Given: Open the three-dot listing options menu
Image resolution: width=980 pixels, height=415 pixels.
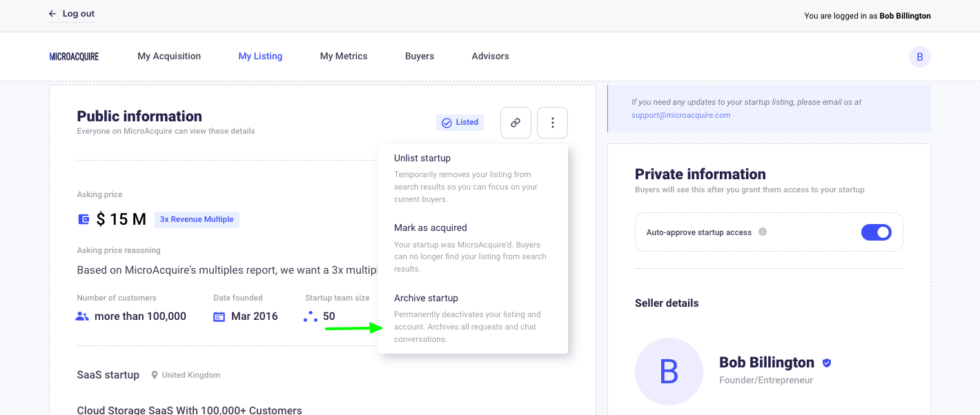Looking at the screenshot, I should tap(552, 123).
